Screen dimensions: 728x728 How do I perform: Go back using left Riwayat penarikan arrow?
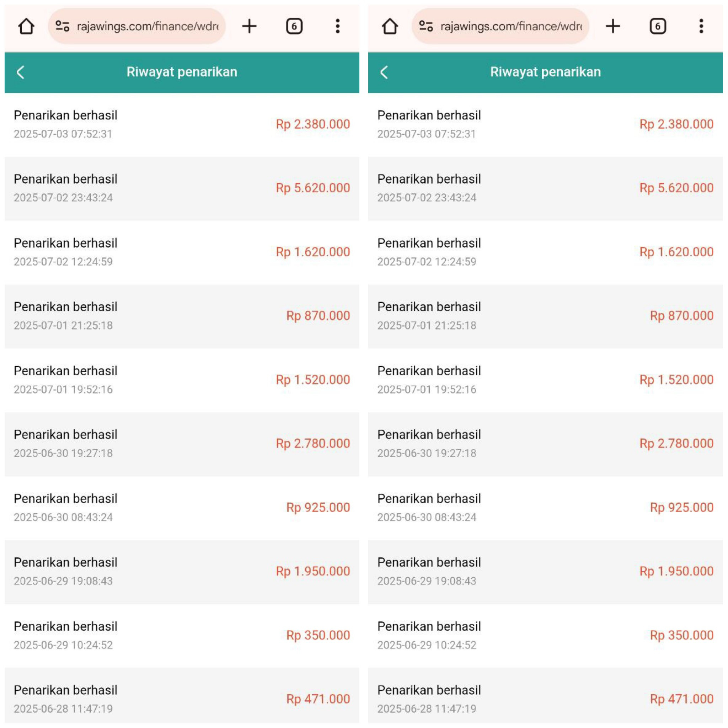click(x=21, y=72)
